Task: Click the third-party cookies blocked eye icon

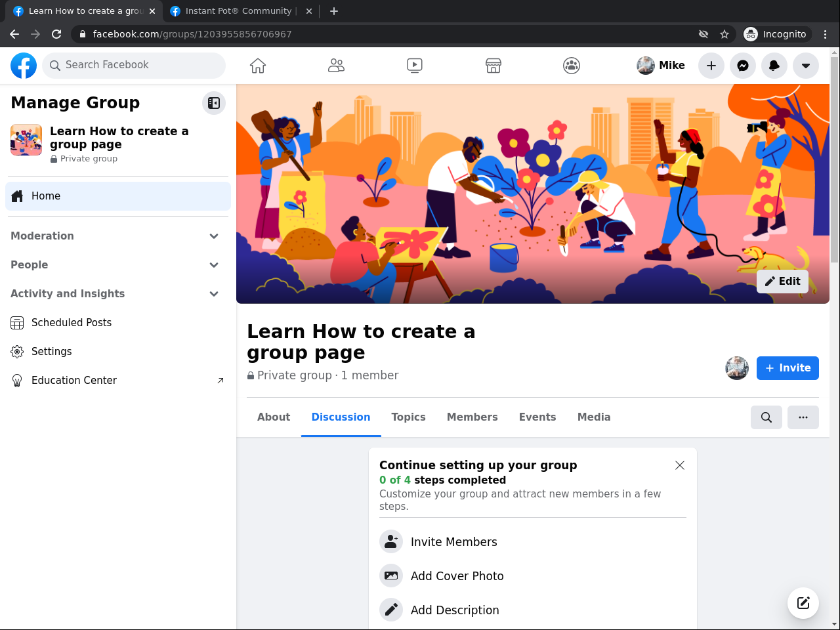Action: pyautogui.click(x=703, y=34)
